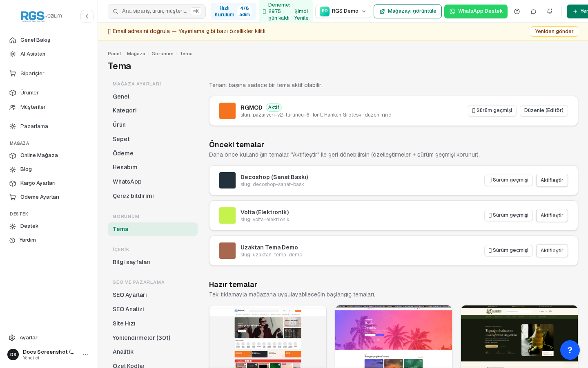Open the palm-tree sunset theme thumbnail

coord(394,337)
